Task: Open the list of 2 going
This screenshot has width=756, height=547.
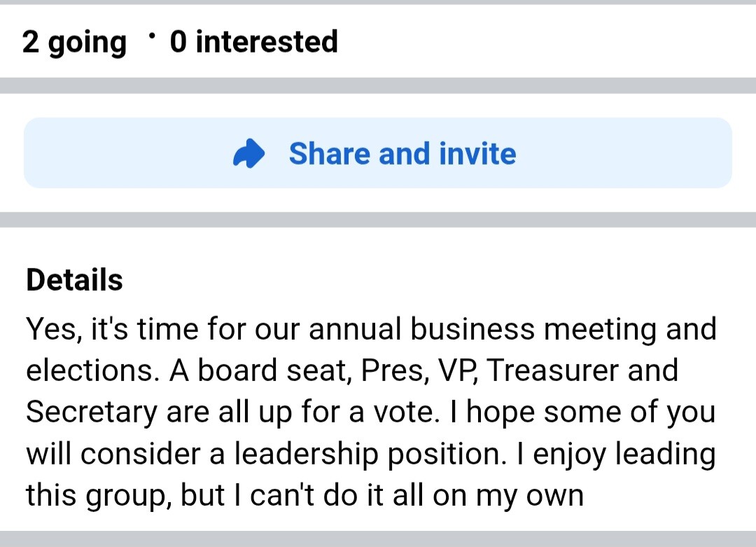Action: tap(74, 42)
